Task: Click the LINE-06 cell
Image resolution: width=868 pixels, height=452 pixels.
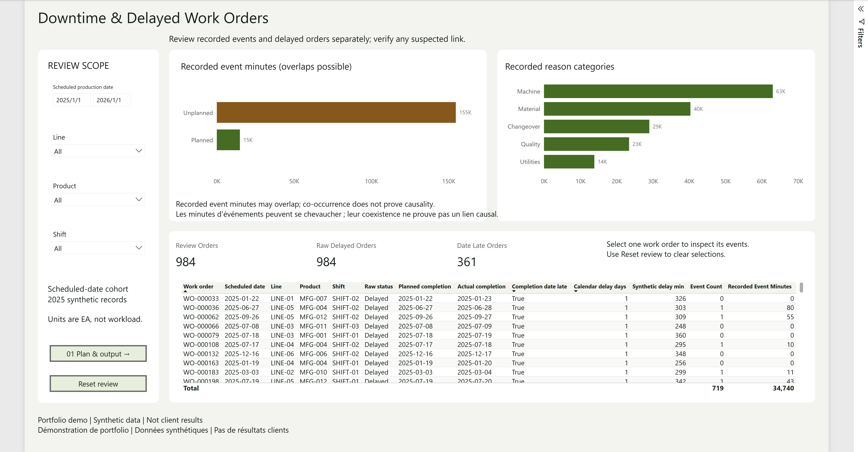Action: point(282,354)
